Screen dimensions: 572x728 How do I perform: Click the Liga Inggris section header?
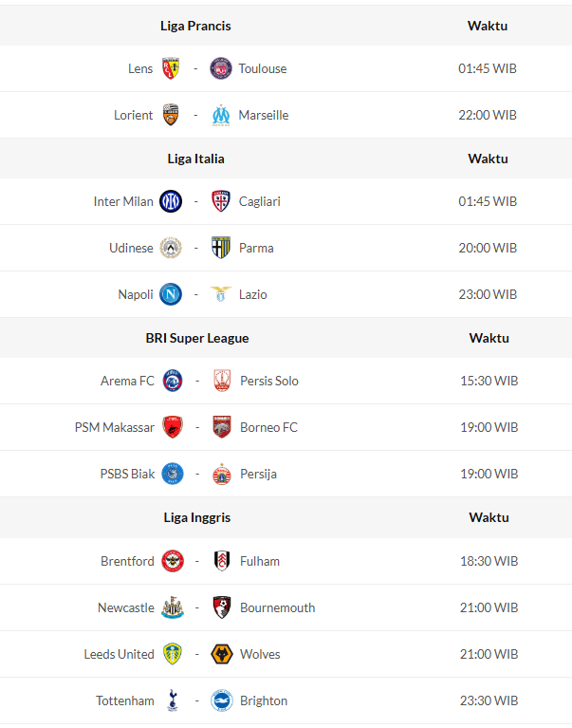point(197,517)
